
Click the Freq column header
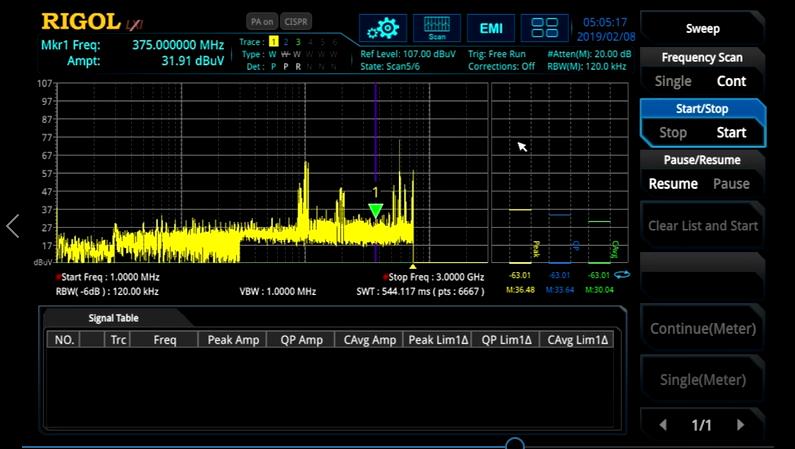point(165,340)
